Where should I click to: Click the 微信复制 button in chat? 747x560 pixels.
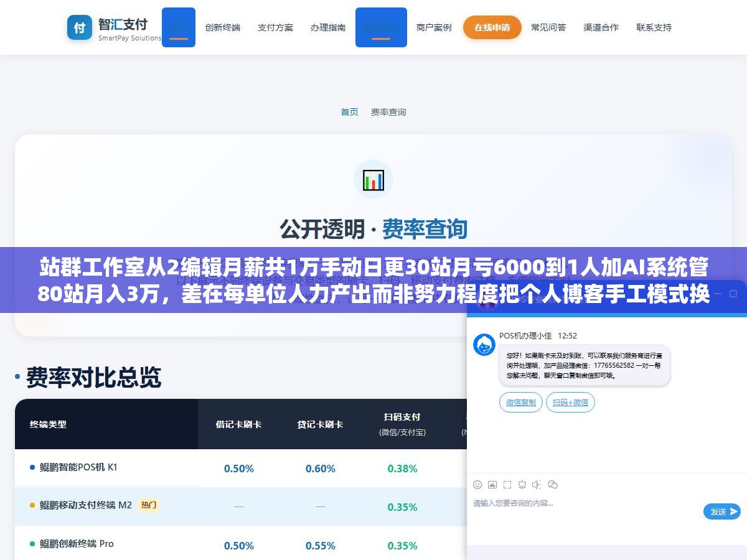pyautogui.click(x=521, y=403)
